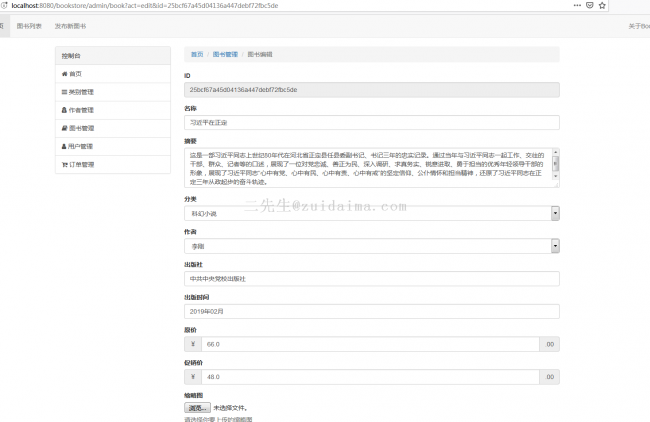Click the 促销价 sale price input field
This screenshot has height=422, width=650.
point(370,377)
